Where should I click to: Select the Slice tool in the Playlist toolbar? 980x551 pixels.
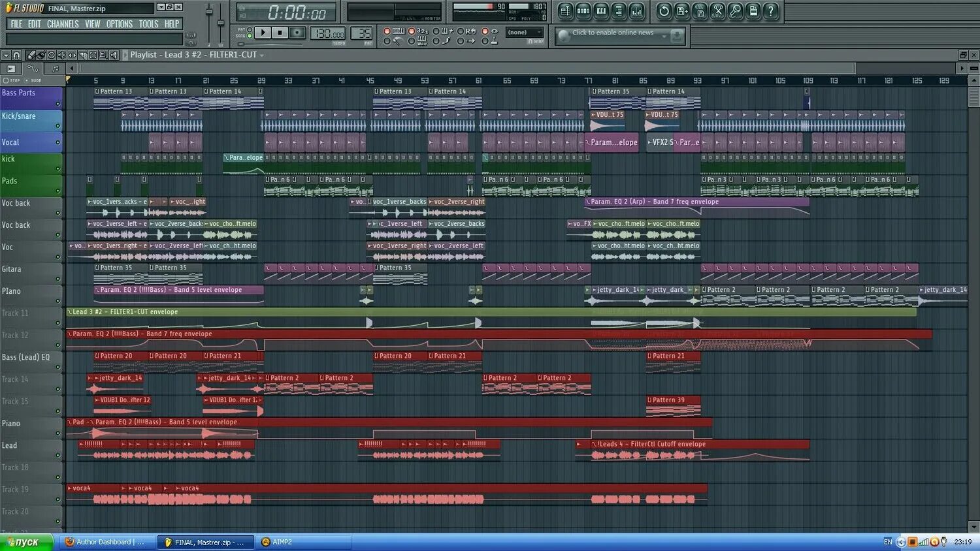[x=83, y=55]
